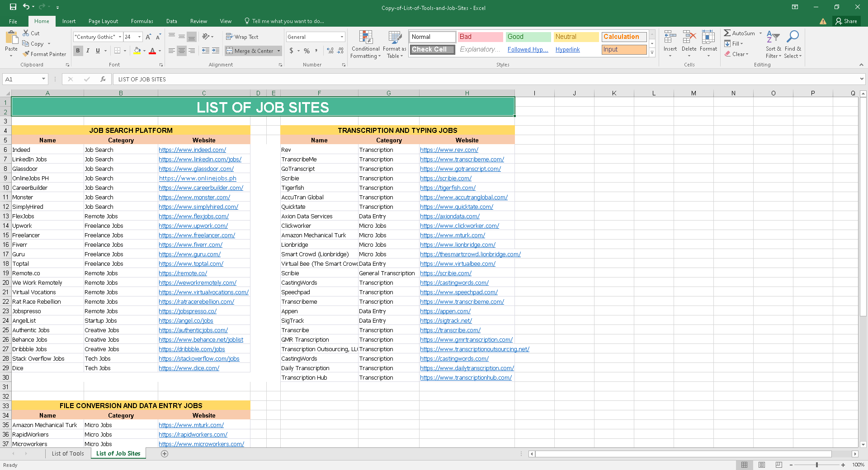Viewport: 868px width, 470px height.
Task: Toggle Bottom Align for cell text
Action: point(192,37)
